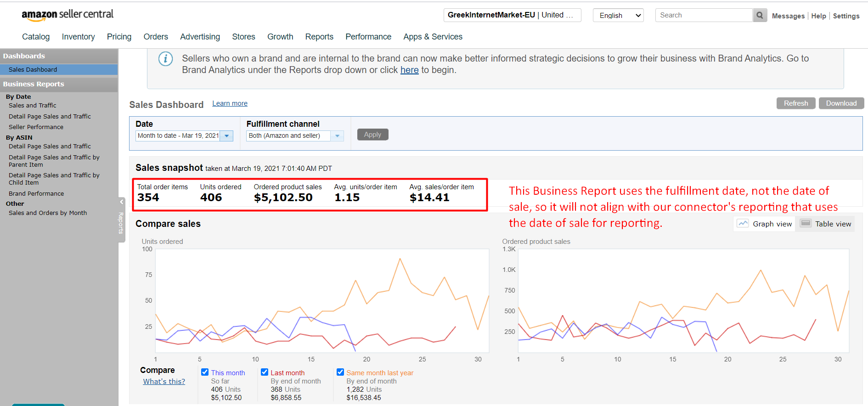The width and height of the screenshot is (868, 406).
Task: Open the Messages link
Action: (788, 16)
